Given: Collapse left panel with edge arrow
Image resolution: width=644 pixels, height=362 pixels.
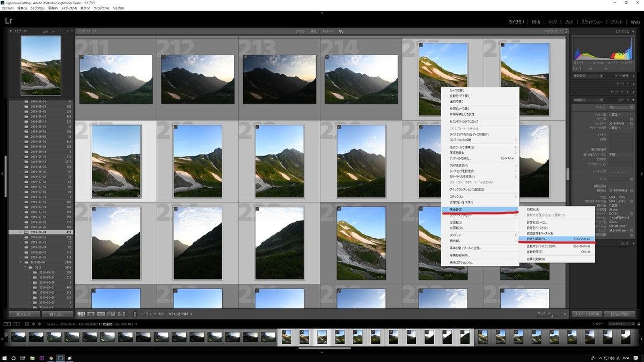Looking at the screenshot, I should pos(2,173).
